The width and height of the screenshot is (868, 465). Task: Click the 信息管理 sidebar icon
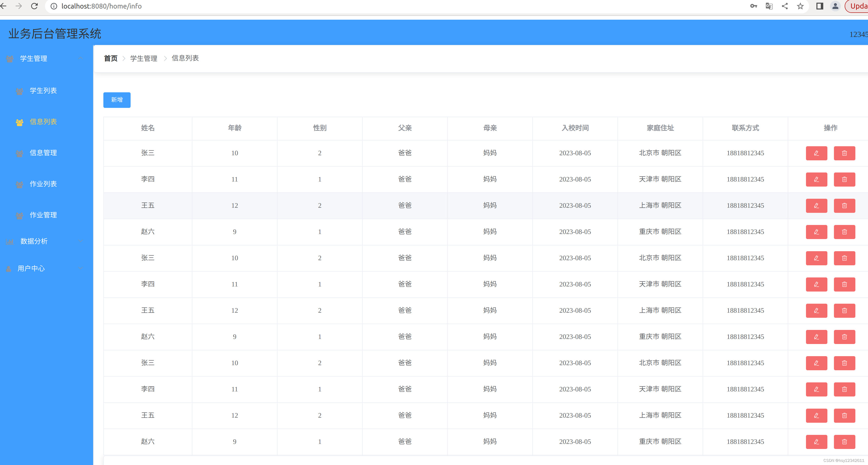(x=19, y=153)
